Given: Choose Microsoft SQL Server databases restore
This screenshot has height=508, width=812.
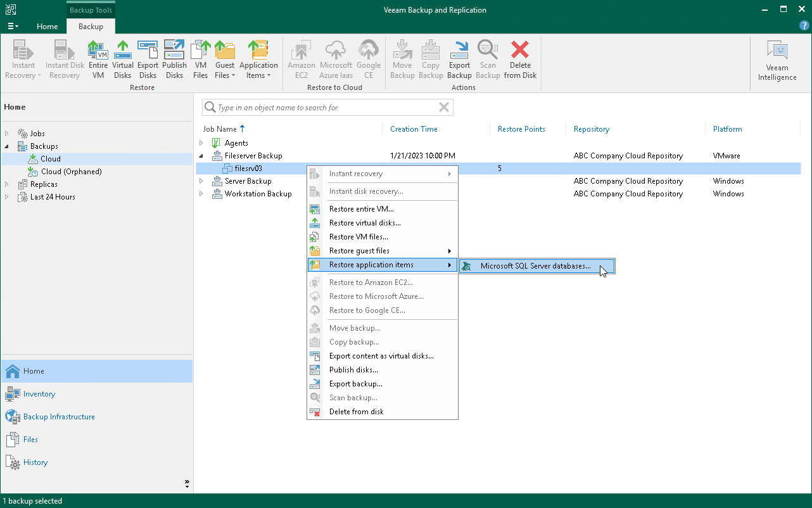Looking at the screenshot, I should [536, 265].
